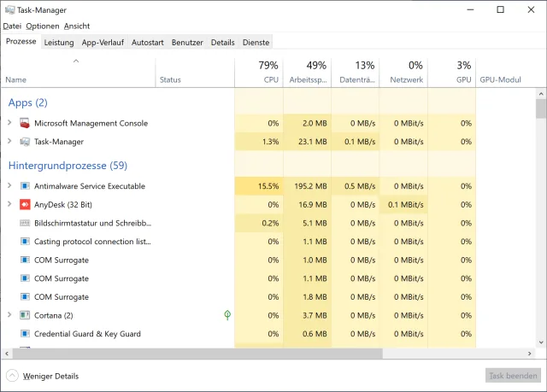Viewport: 547px width, 392px height.
Task: Open the Autostart tab
Action: (x=149, y=42)
